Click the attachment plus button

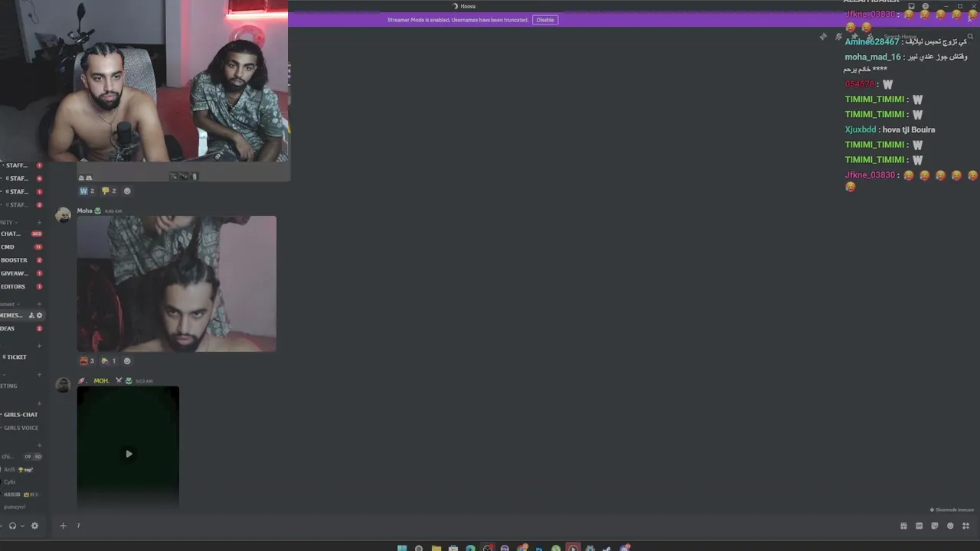(x=63, y=526)
